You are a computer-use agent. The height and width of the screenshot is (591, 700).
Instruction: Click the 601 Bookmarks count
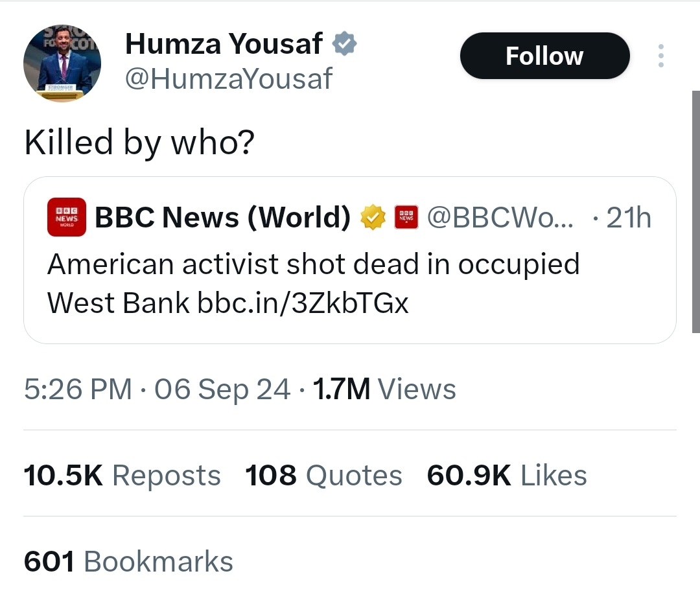coord(128,561)
